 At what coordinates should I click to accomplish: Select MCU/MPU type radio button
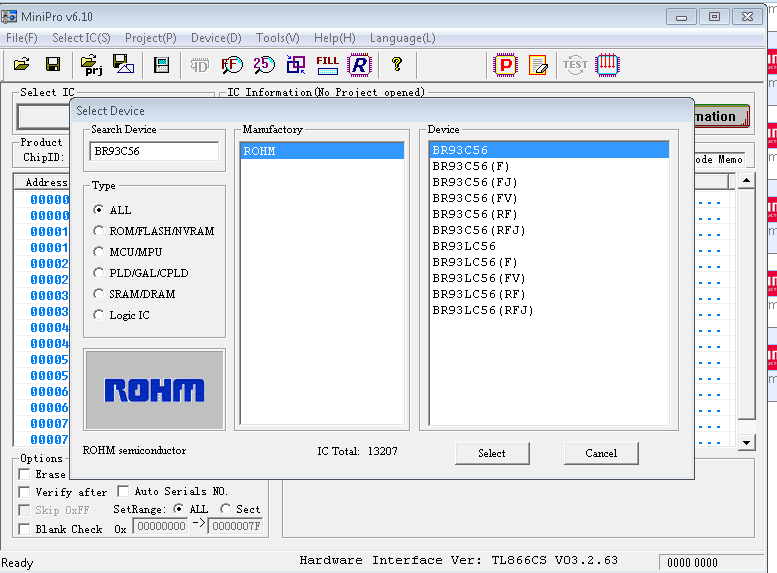[x=99, y=252]
